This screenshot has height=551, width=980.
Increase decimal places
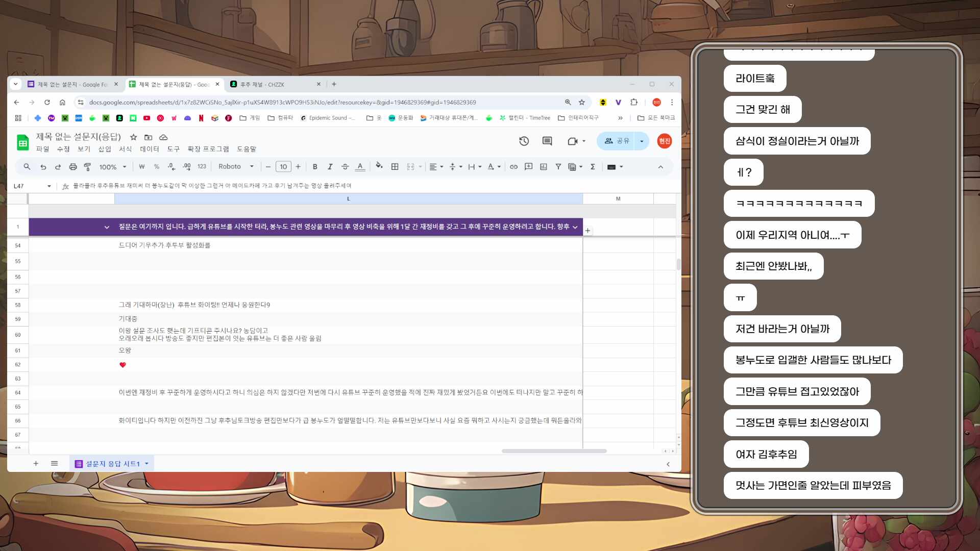tap(187, 167)
